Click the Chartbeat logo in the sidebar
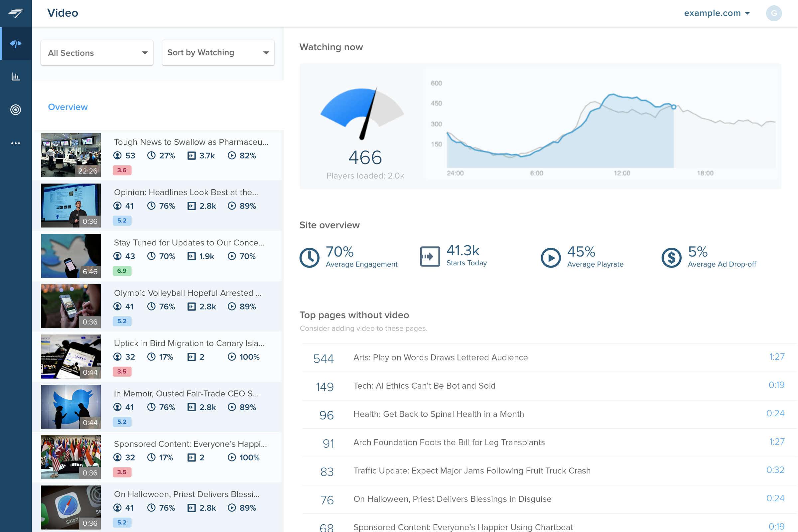 pyautogui.click(x=16, y=13)
